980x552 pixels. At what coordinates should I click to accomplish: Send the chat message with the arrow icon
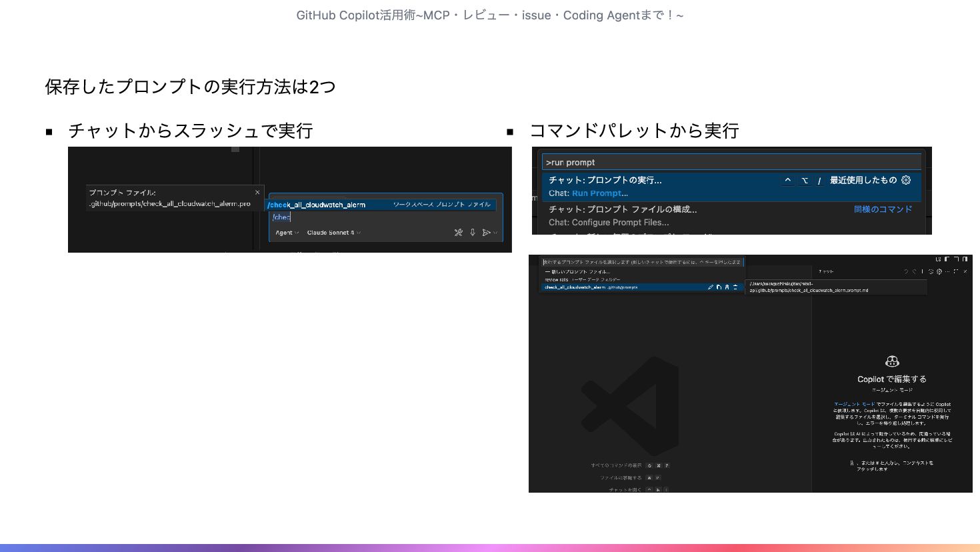486,233
